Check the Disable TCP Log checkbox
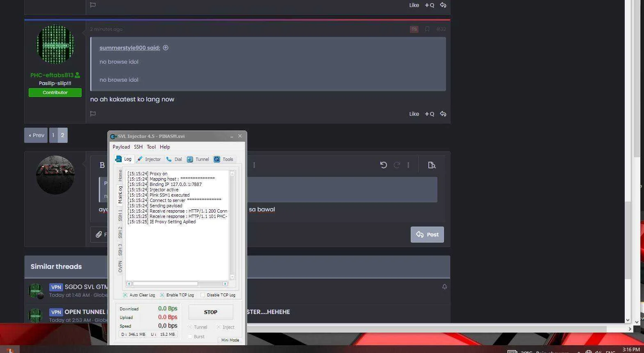 click(203, 295)
